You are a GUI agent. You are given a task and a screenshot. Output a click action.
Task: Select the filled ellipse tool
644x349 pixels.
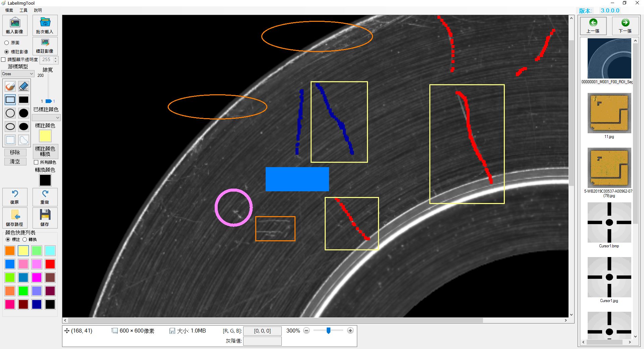(23, 127)
